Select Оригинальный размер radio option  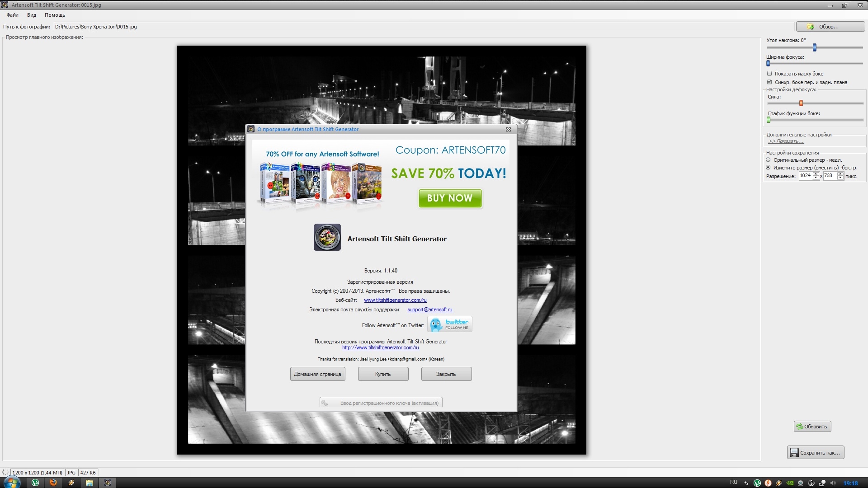click(x=768, y=160)
